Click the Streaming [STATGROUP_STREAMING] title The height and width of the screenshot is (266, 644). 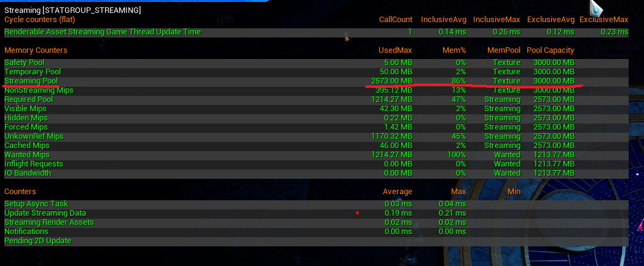point(73,10)
